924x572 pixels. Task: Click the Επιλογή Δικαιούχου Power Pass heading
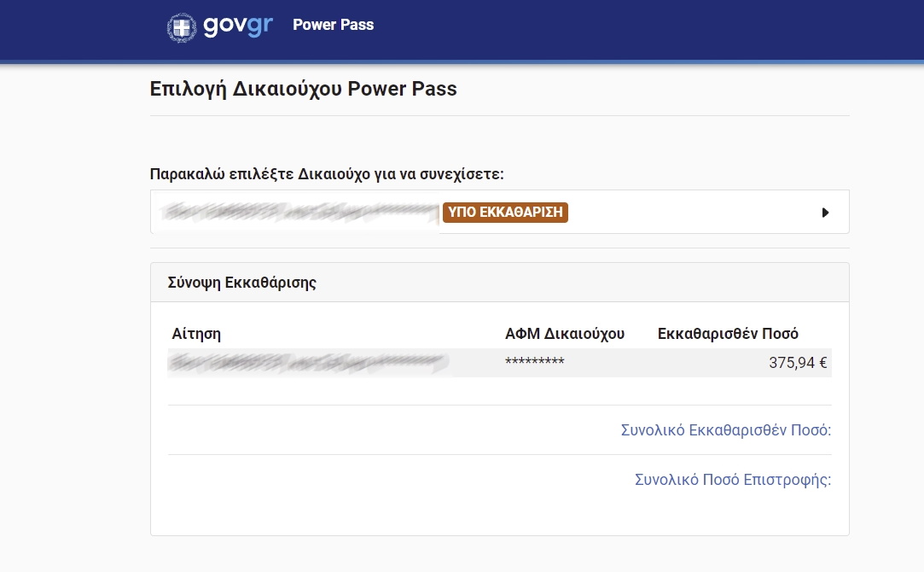tap(304, 89)
